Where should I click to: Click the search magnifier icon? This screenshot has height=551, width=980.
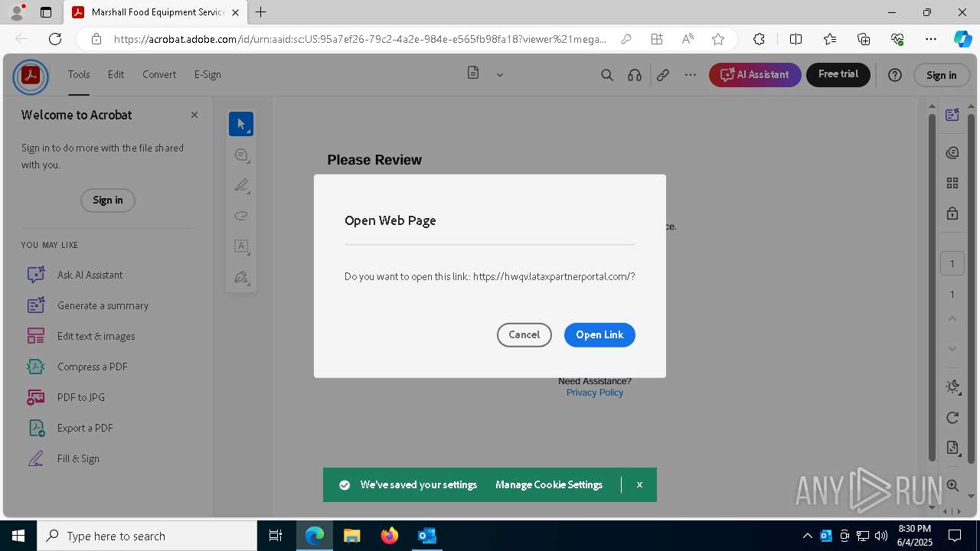(607, 75)
